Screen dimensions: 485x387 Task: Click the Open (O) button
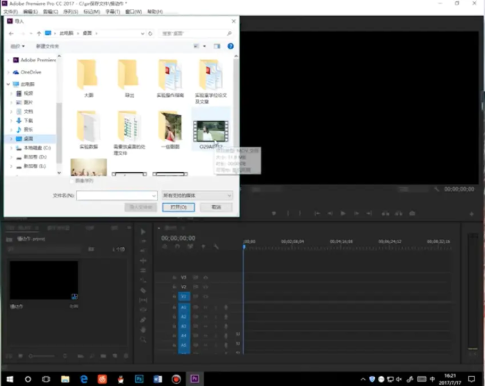[178, 207]
